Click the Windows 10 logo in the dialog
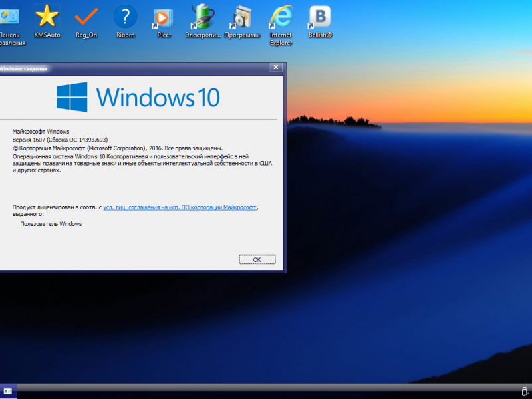 pyautogui.click(x=138, y=97)
